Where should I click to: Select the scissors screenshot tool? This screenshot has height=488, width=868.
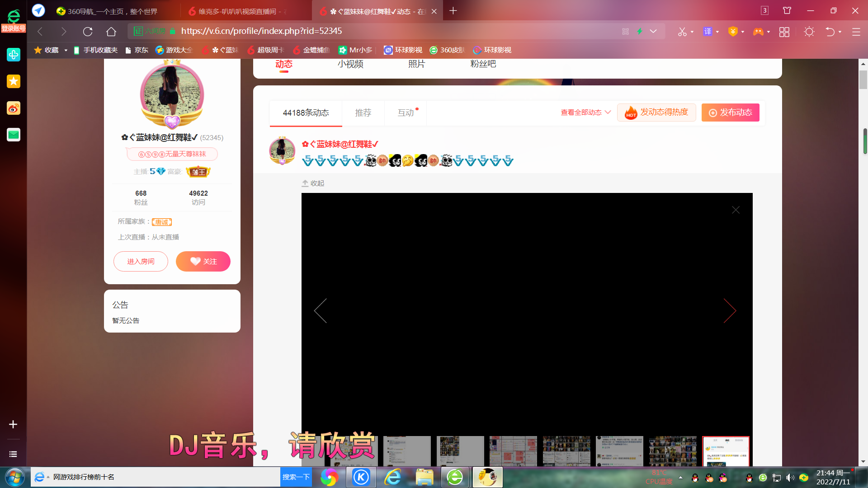(682, 32)
